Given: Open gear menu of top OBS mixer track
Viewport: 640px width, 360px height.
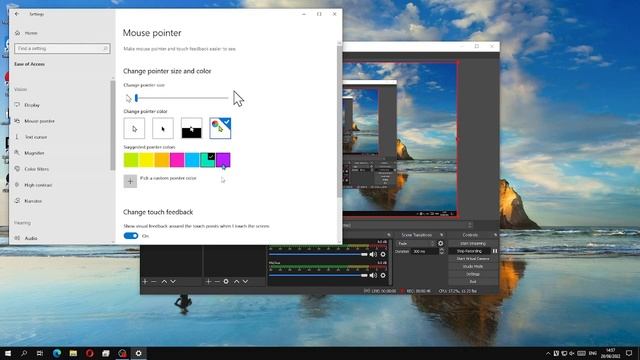Looking at the screenshot, I should (383, 254).
